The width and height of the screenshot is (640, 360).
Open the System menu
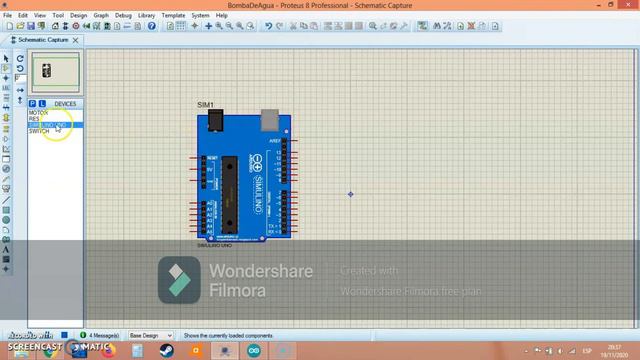[200, 15]
